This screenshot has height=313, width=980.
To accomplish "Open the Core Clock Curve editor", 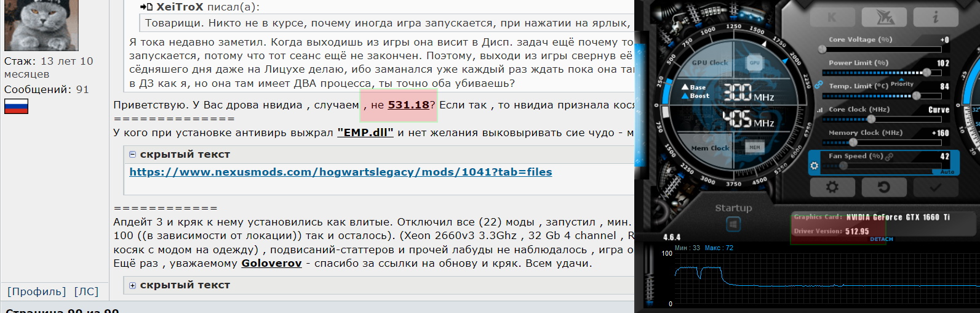I will click(x=938, y=110).
